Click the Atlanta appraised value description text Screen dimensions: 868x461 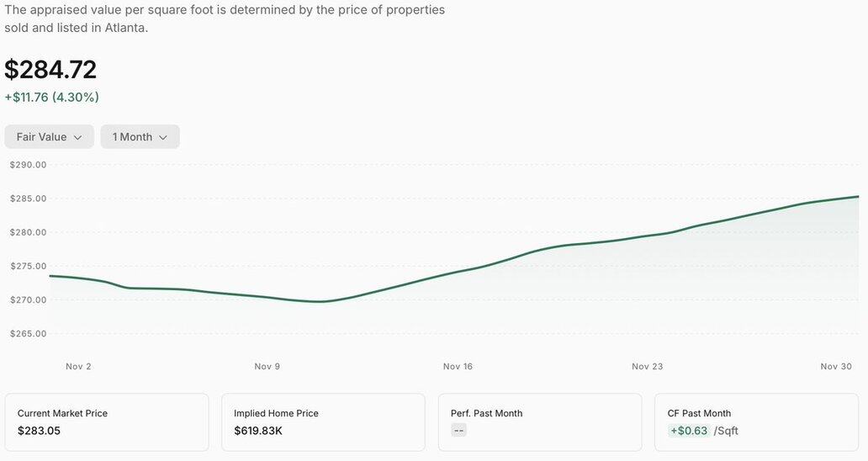225,19
